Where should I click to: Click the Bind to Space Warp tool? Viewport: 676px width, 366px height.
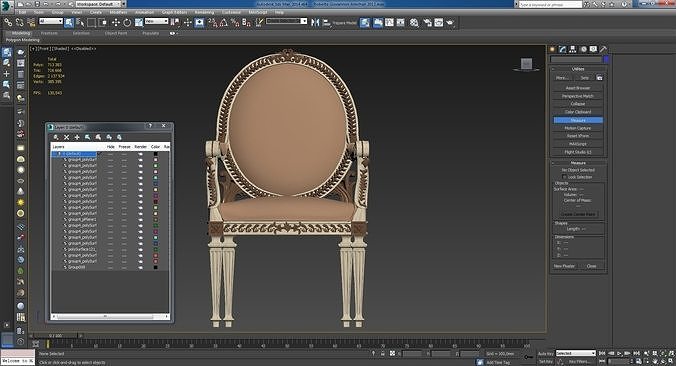click(x=31, y=22)
